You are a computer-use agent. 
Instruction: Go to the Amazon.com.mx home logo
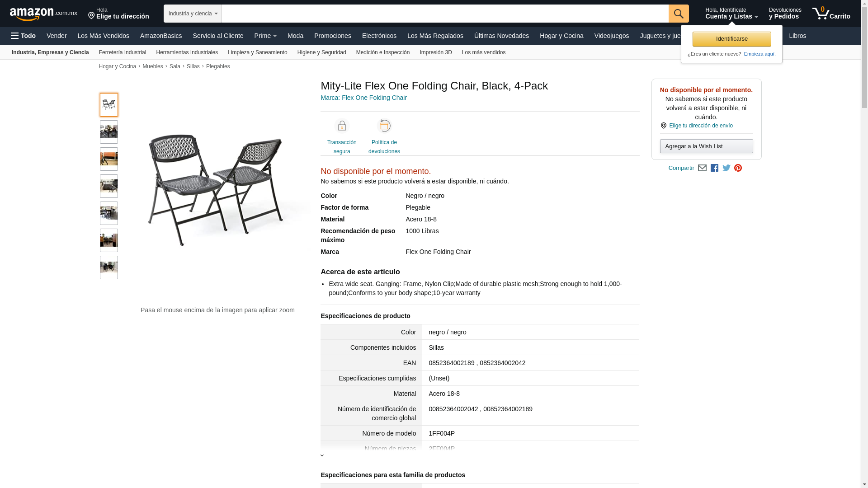click(43, 14)
